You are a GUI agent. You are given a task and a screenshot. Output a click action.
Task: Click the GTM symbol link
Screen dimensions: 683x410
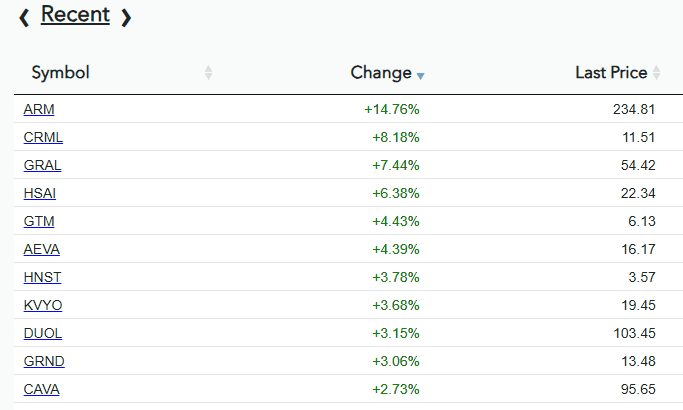pyautogui.click(x=38, y=221)
